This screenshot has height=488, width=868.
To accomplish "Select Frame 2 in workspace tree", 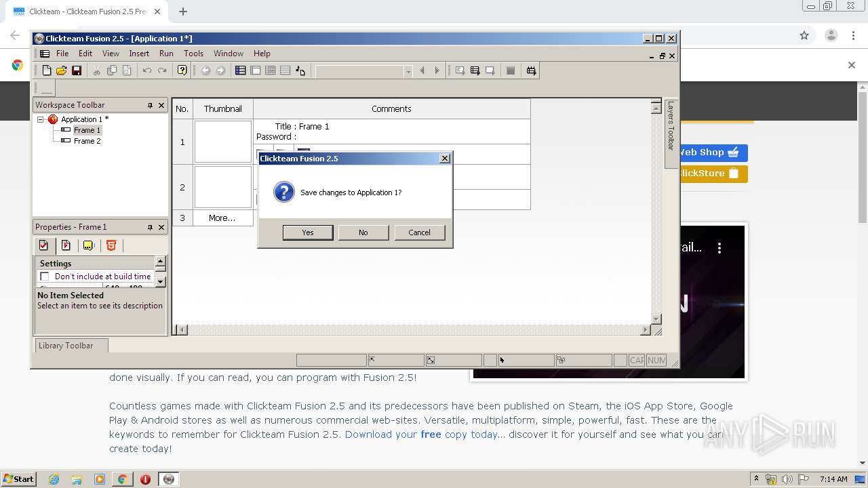I will pos(87,141).
